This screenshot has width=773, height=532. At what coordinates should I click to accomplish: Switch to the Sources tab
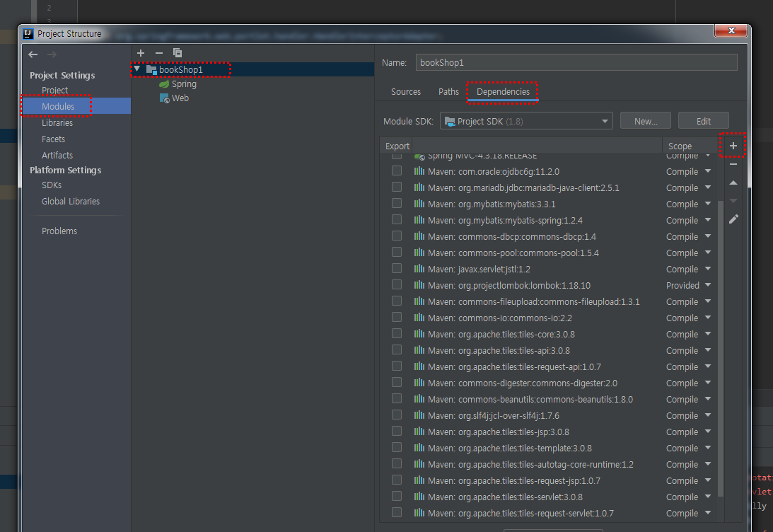406,92
